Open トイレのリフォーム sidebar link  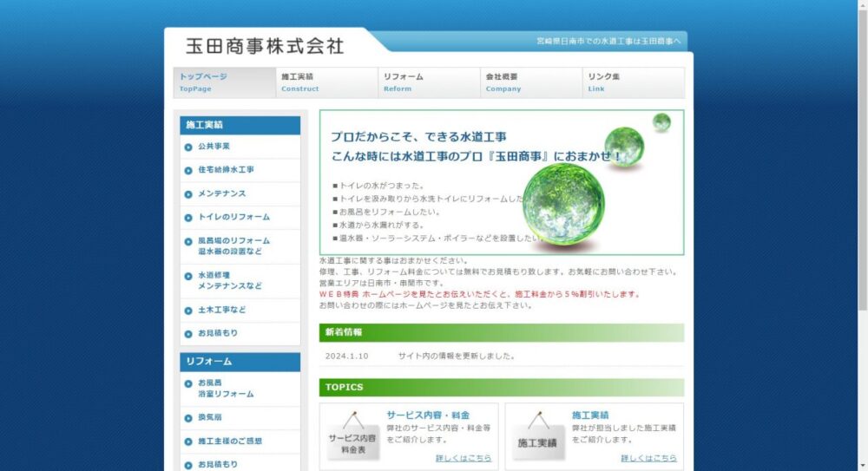233,217
